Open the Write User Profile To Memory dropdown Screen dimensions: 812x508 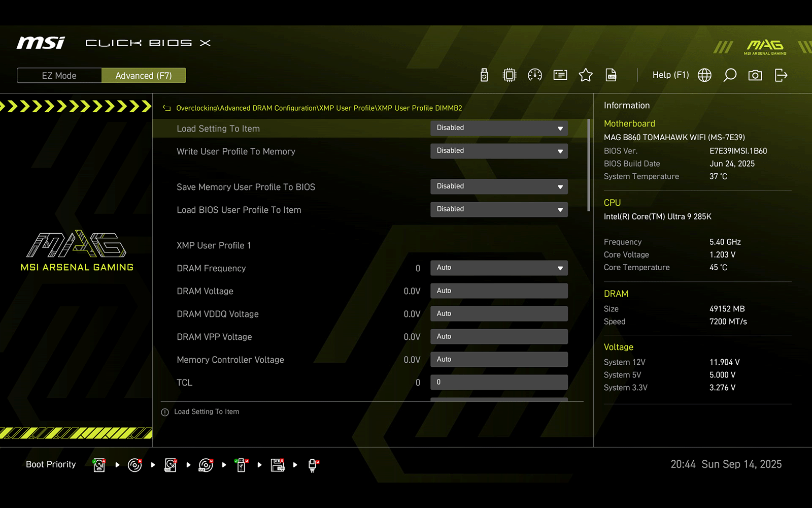pos(499,151)
